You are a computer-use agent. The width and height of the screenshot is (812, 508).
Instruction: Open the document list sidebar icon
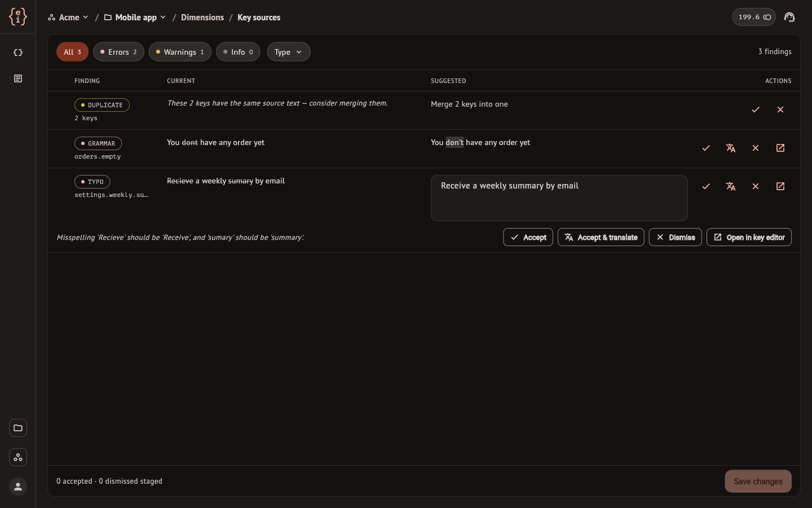coord(18,78)
